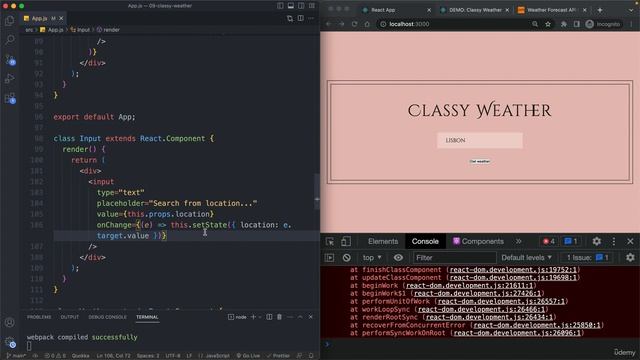Kill terminal with trash icon
The image size is (640, 360).
[x=280, y=317]
